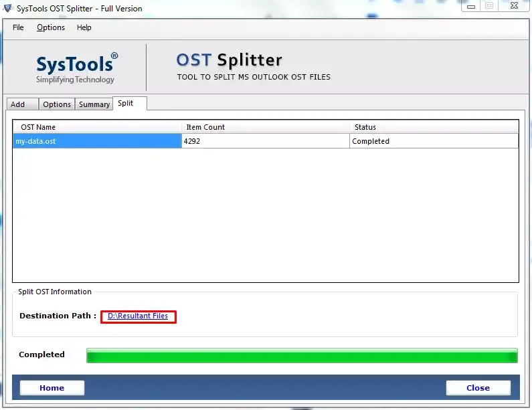Click the Status column header
Viewport: 532px width, 410px height.
click(434, 127)
